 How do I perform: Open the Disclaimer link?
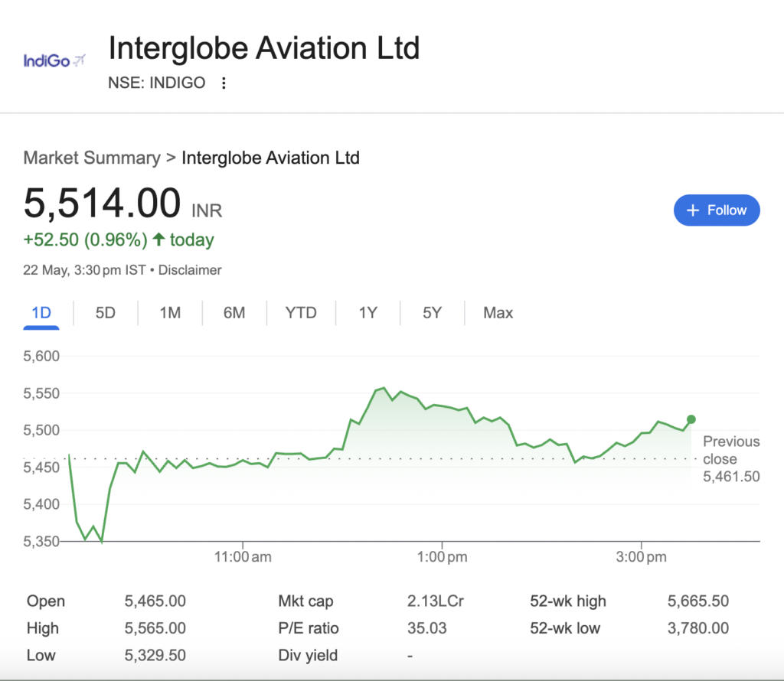click(x=190, y=270)
